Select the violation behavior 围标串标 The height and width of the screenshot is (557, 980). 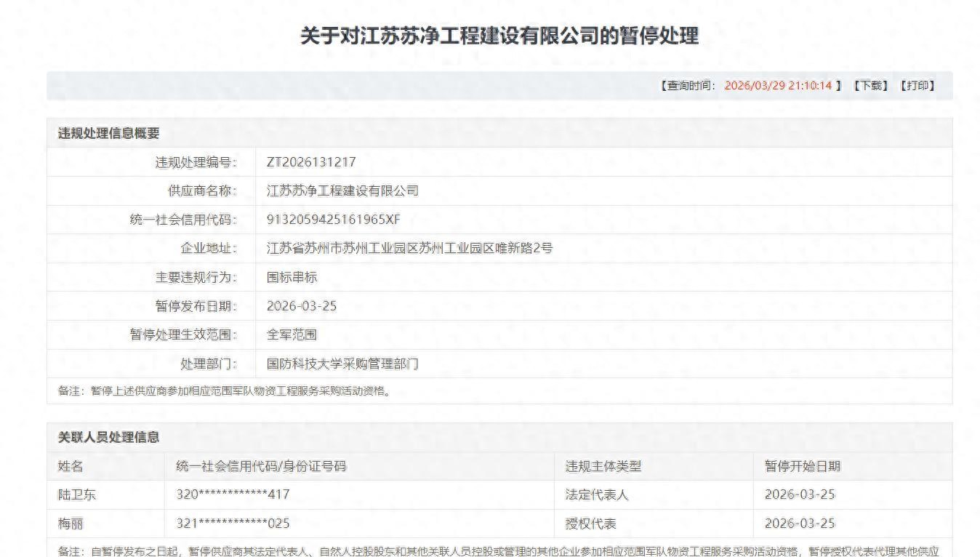click(294, 277)
